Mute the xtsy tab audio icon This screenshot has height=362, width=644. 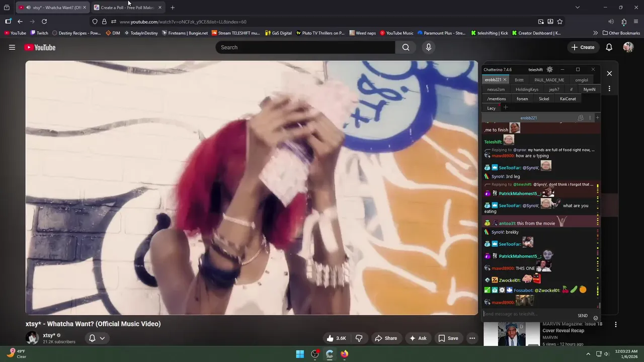[x=28, y=8]
